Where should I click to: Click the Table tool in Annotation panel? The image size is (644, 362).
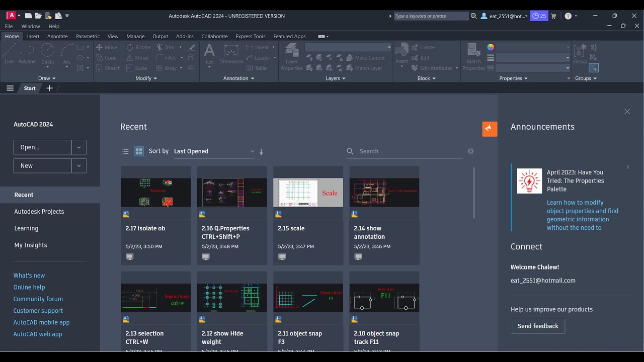pos(257,68)
